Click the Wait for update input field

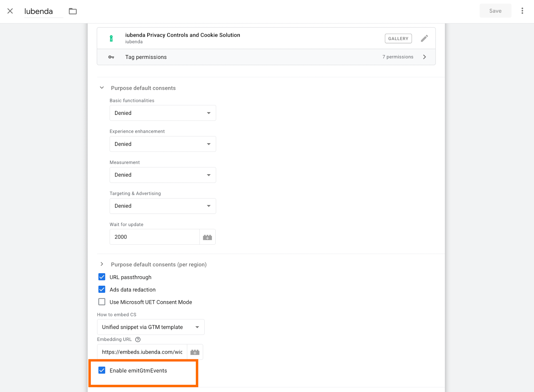pos(155,237)
